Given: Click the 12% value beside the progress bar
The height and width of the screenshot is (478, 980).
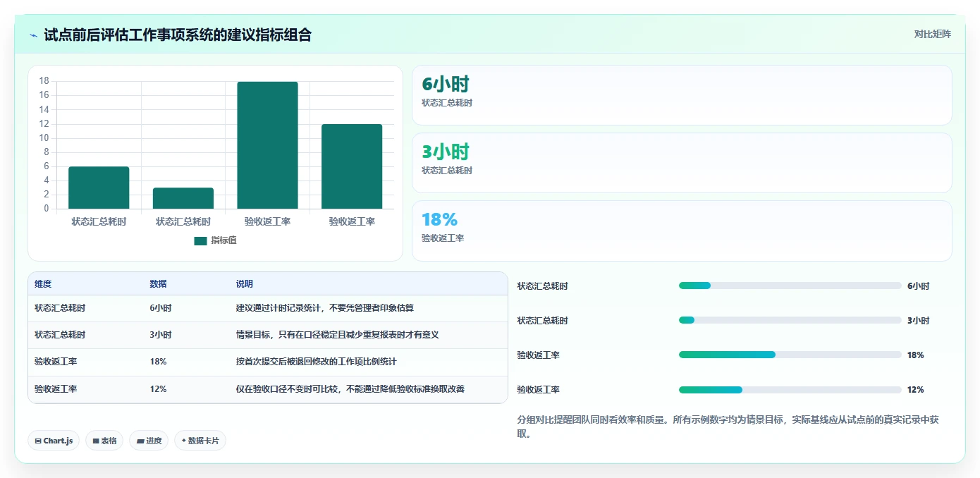Looking at the screenshot, I should [x=916, y=389].
